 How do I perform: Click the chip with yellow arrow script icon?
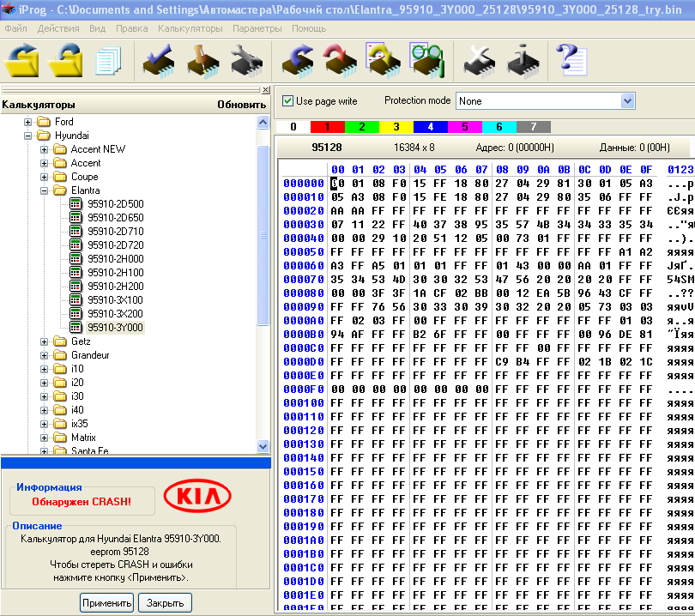(x=384, y=60)
